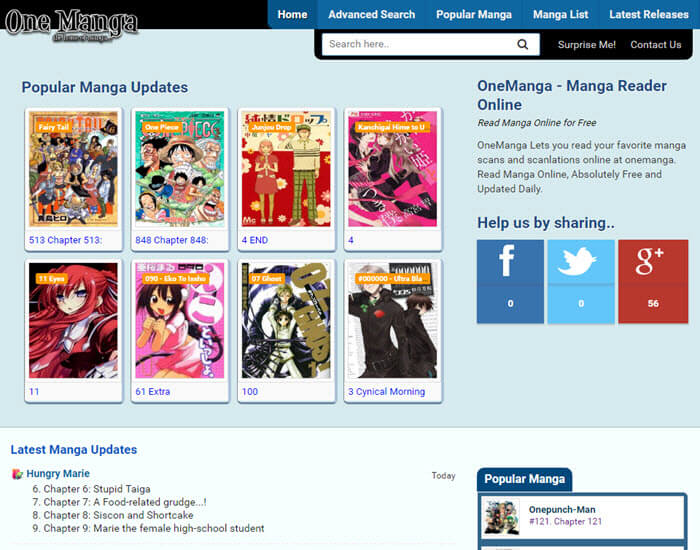Click the Today date text

click(x=443, y=475)
